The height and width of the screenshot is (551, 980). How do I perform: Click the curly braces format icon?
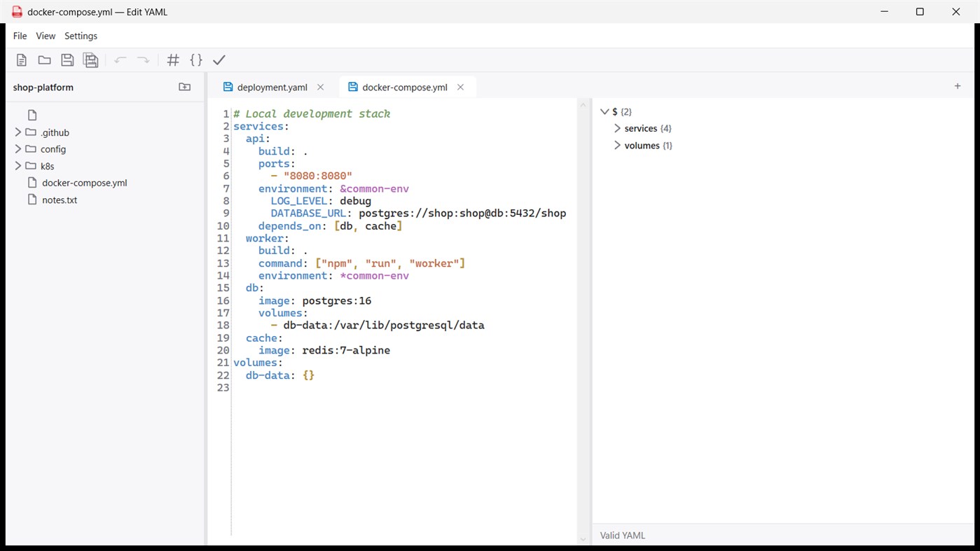(x=196, y=60)
